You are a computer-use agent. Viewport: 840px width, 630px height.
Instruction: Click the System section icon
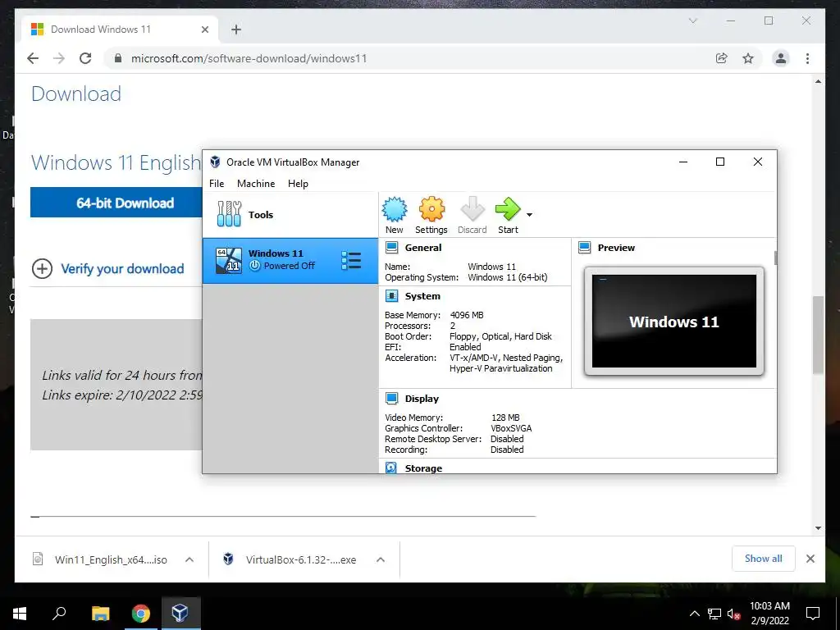point(391,295)
